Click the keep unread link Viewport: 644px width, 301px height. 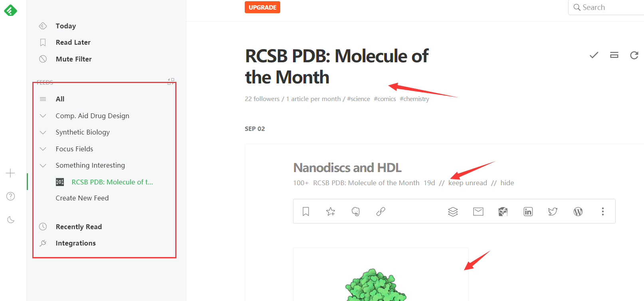(468, 183)
